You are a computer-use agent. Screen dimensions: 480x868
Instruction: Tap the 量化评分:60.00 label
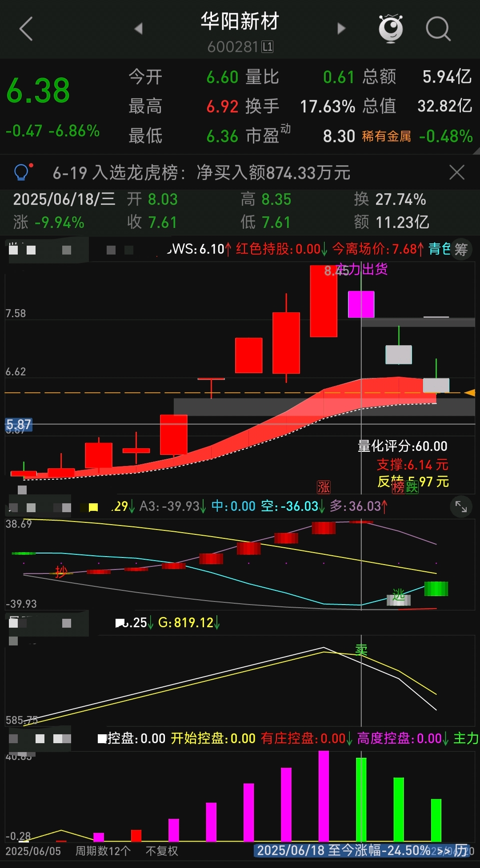[403, 446]
